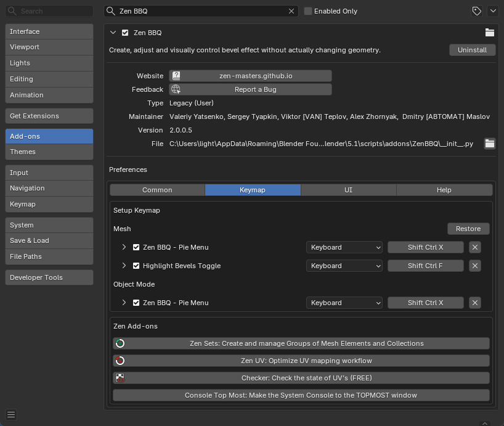Remove Highlight Bevels Toggle keymap entry
The width and height of the screenshot is (504, 426).
(x=475, y=266)
